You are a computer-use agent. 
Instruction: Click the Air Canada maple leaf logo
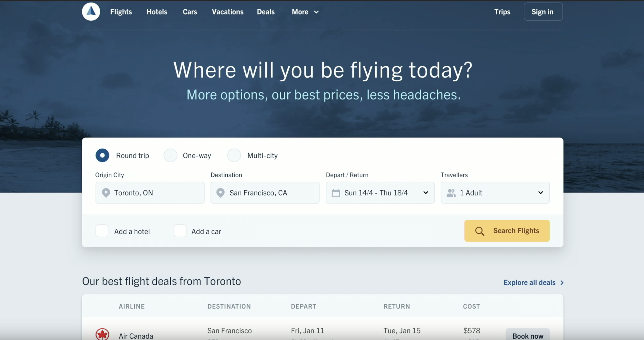click(102, 334)
